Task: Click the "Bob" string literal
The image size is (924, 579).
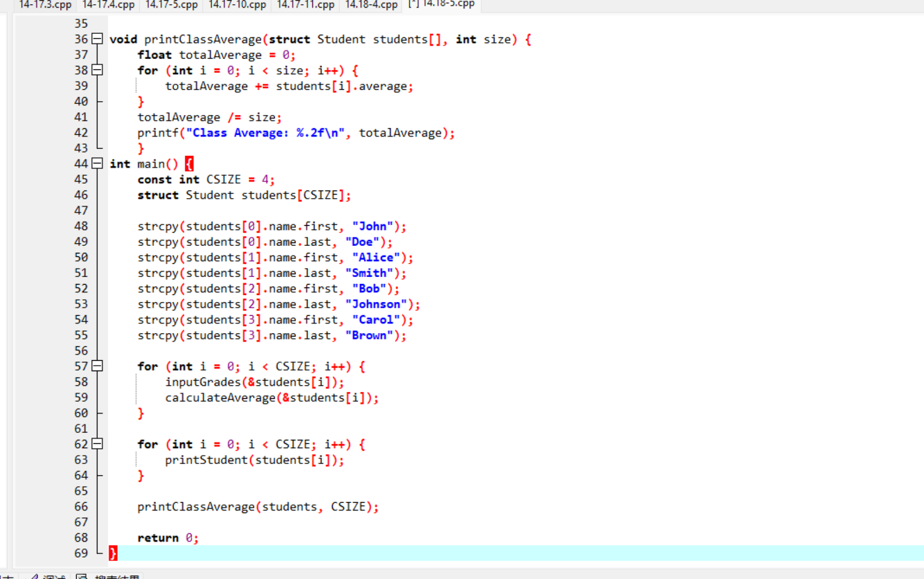Action: 369,289
